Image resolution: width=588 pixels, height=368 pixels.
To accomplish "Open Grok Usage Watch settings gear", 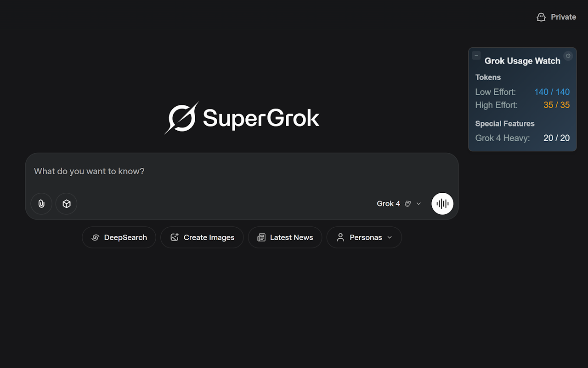I will (568, 55).
